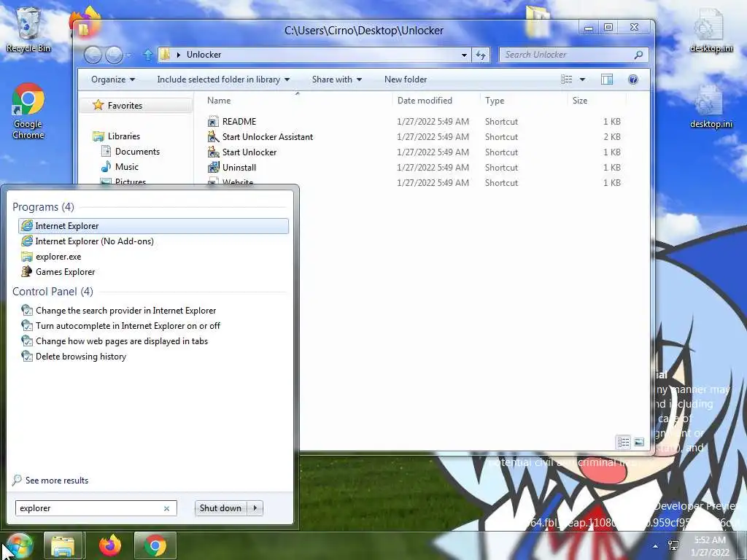Clear the explorer search text with X
The height and width of the screenshot is (560, 747).
tap(167, 508)
